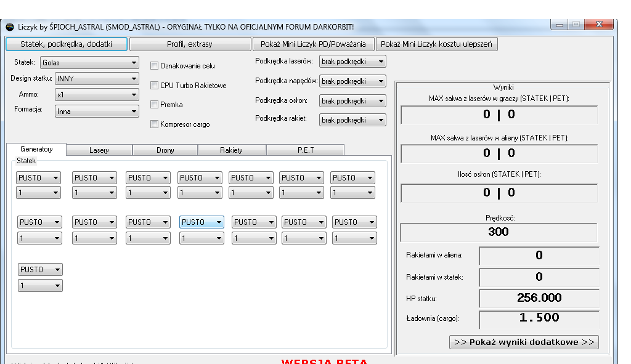631x364 pixels.
Task: Click the Prędkość value field showing 300
Action: tap(499, 232)
